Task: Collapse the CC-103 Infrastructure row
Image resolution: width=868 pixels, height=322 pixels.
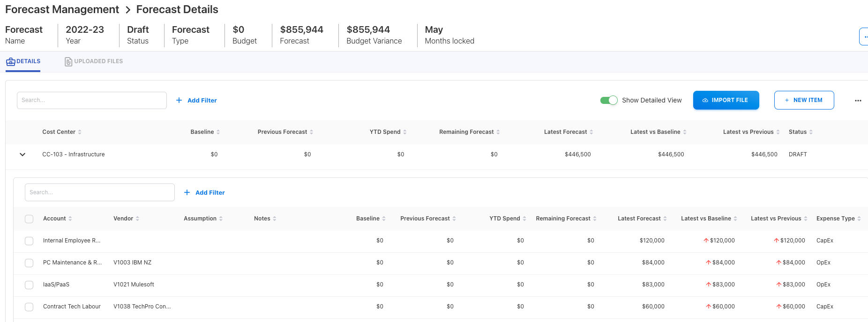Action: pyautogui.click(x=22, y=154)
